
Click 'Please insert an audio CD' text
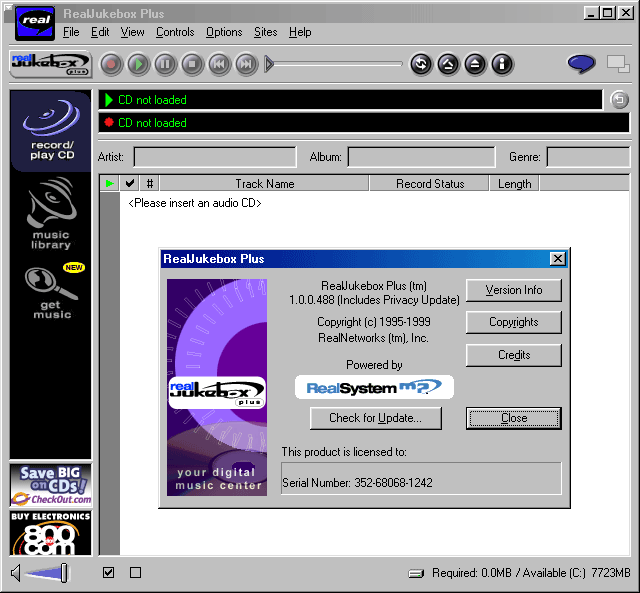click(x=195, y=203)
